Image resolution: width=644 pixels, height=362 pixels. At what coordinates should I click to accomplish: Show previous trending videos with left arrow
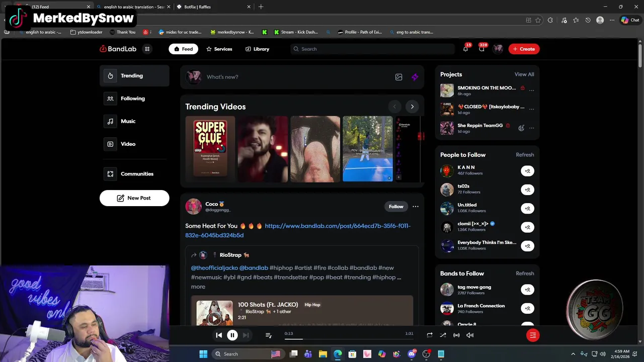tap(394, 107)
